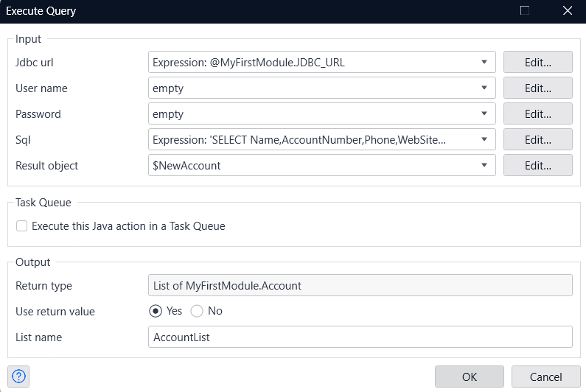Viewport: 586px width, 392px height.
Task: Expand the Password dropdown
Action: 484,114
